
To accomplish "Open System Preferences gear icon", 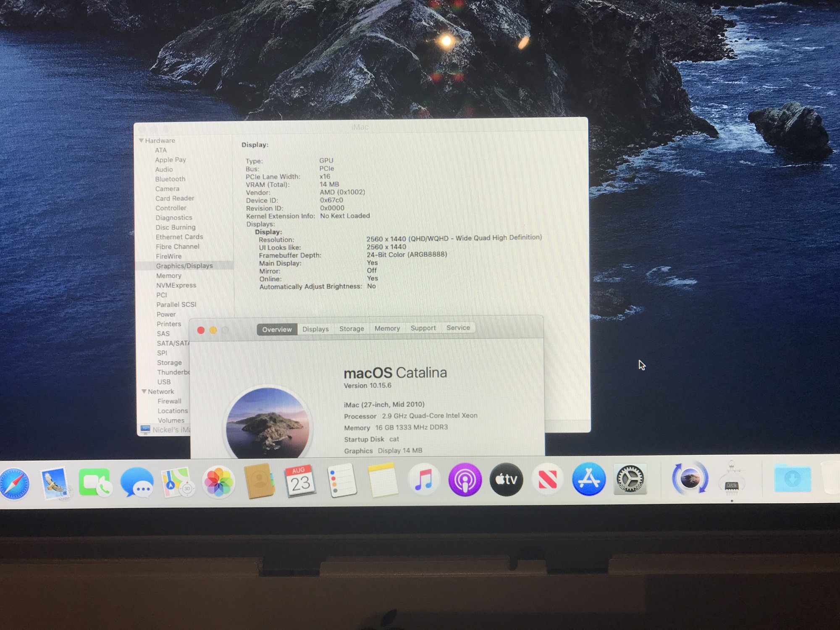I will coord(630,479).
